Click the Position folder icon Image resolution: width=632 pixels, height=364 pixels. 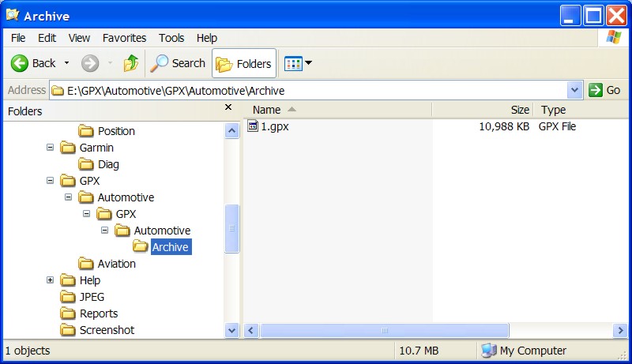[86, 131]
